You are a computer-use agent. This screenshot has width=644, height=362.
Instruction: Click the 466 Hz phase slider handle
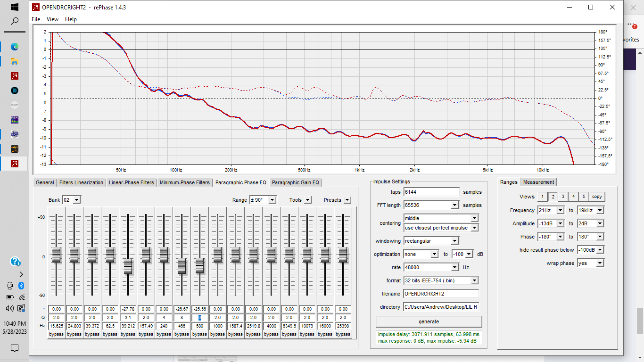[182, 267]
